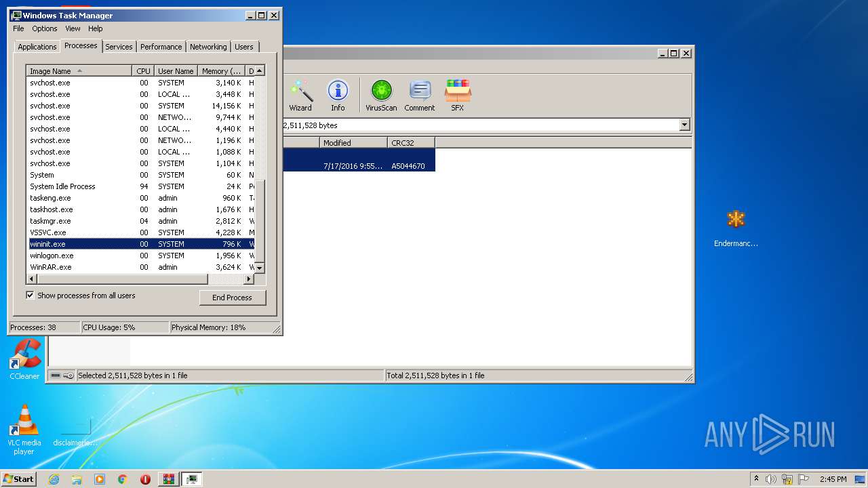Screen dimensions: 868x488
Task: Open the View menu in Task Manager
Action: click(x=73, y=28)
